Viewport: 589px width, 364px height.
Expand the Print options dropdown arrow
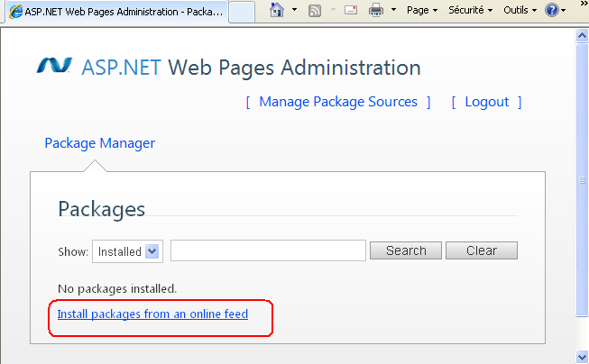pyautogui.click(x=393, y=12)
